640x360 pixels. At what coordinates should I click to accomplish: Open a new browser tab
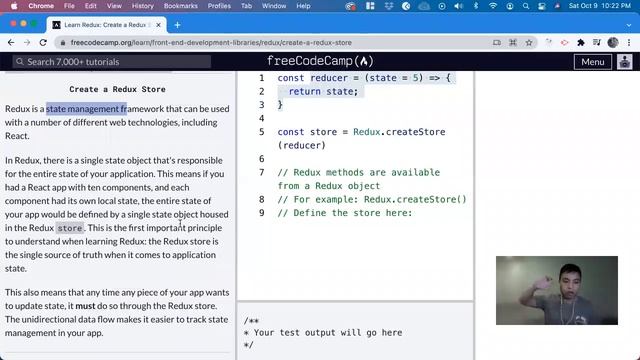pyautogui.click(x=177, y=25)
